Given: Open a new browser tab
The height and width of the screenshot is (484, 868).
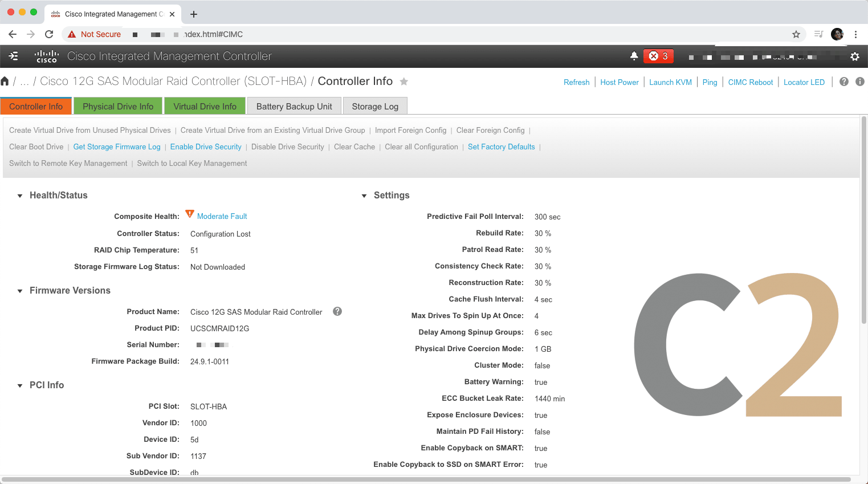Looking at the screenshot, I should point(194,14).
